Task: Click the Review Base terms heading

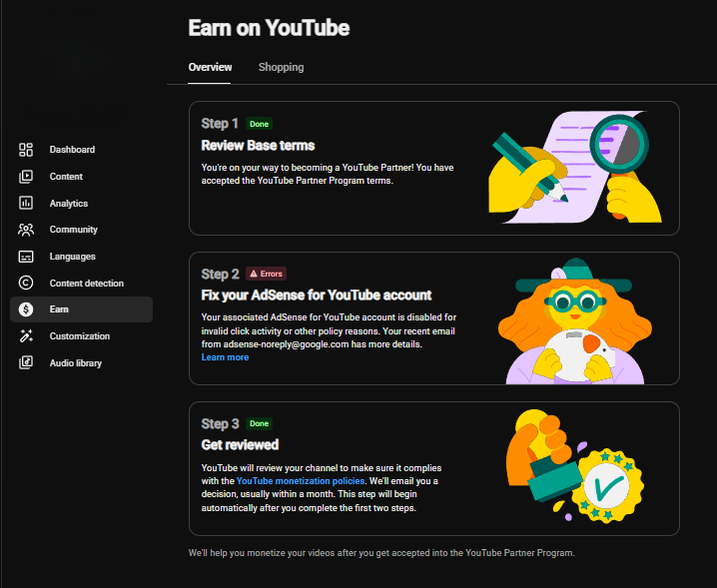Action: [258, 146]
